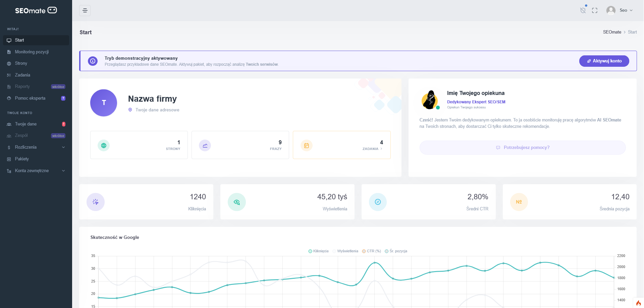Go to Pakiety in the sidebar
This screenshot has height=308, width=644.
click(x=22, y=159)
